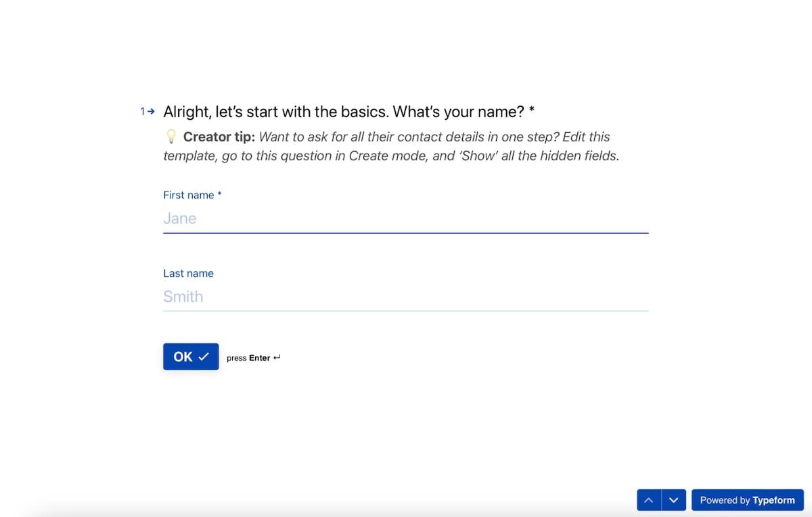Viewport: 812px width, 517px height.
Task: Click the checkmark icon in OK button
Action: 204,357
